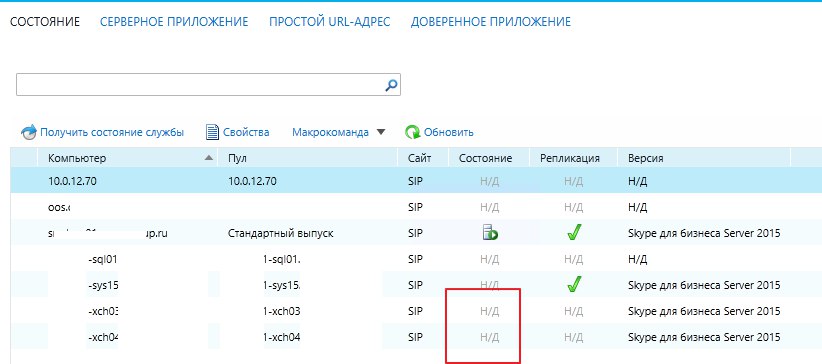
Task: Click replication checkmark in sys15 row
Action: (574, 285)
